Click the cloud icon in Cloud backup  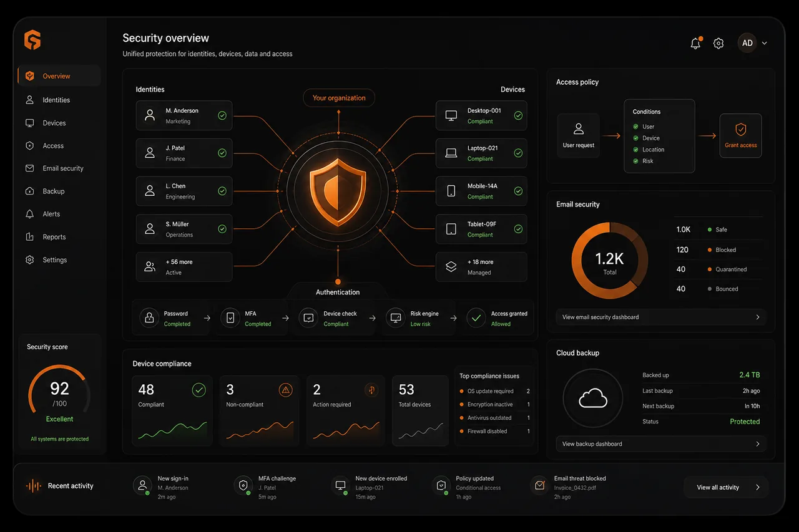pyautogui.click(x=593, y=398)
